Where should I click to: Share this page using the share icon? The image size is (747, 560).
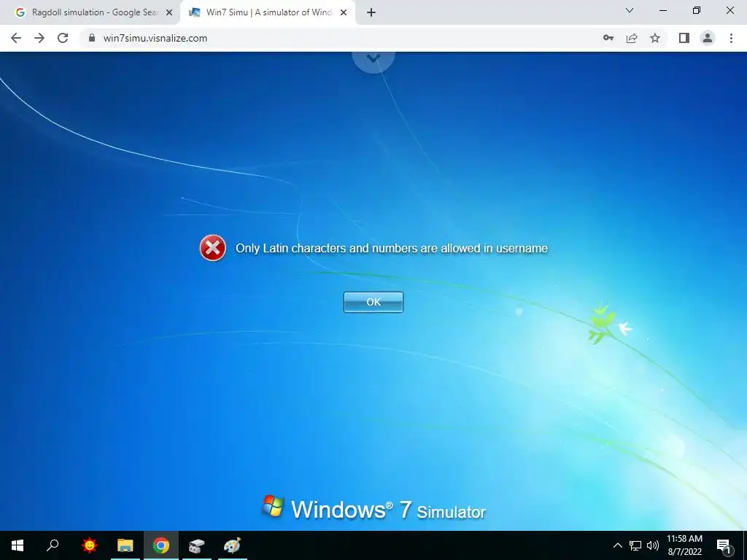(632, 38)
